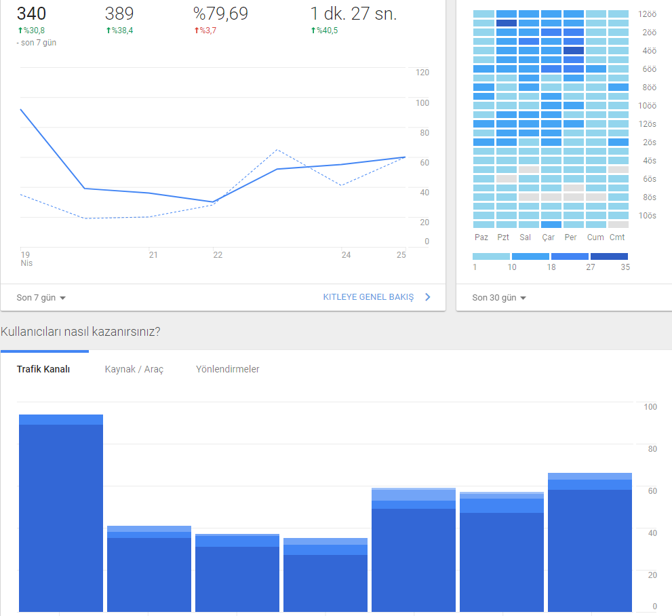Click the Per column label in heatmap

click(570, 237)
